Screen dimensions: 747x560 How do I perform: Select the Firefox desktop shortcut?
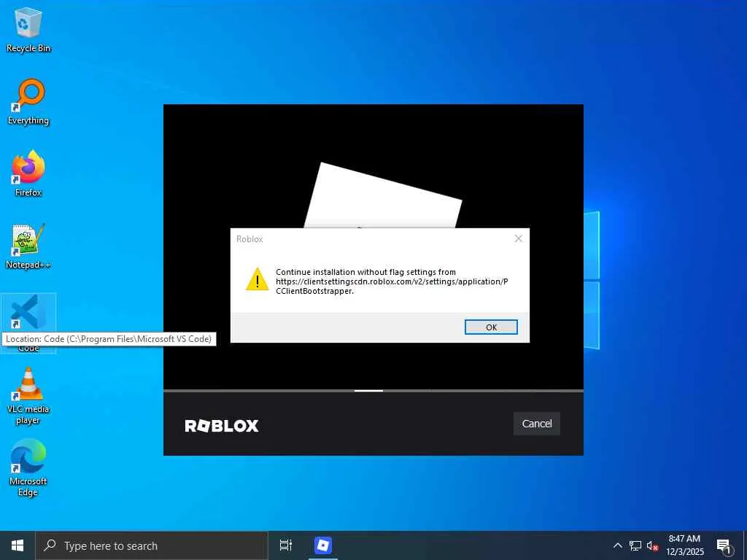tap(28, 174)
